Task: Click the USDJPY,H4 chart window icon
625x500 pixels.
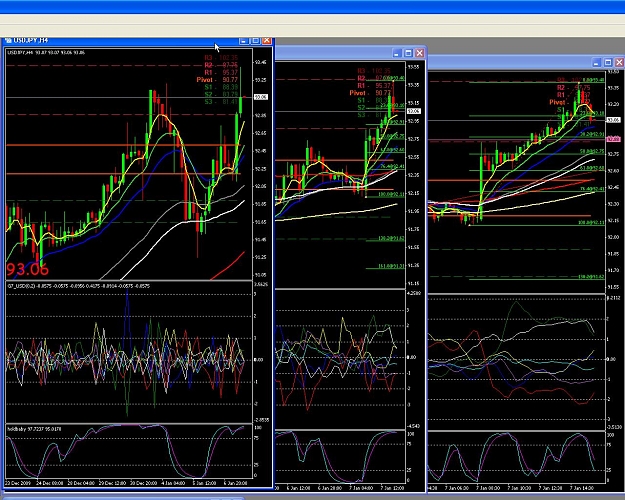Action: 8,40
